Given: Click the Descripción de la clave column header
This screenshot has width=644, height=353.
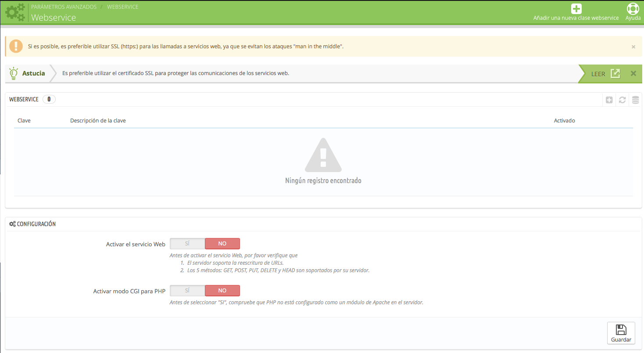Looking at the screenshot, I should pos(98,120).
